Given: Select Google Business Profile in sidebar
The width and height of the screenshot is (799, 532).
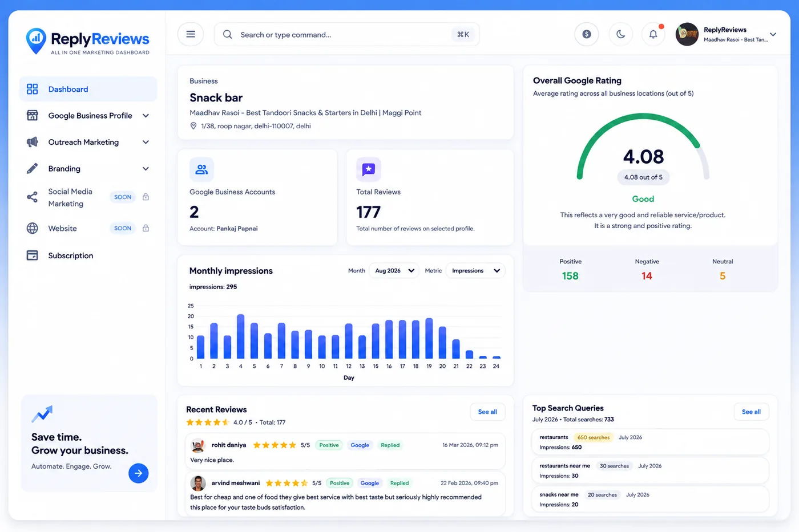Looking at the screenshot, I should click(x=88, y=116).
